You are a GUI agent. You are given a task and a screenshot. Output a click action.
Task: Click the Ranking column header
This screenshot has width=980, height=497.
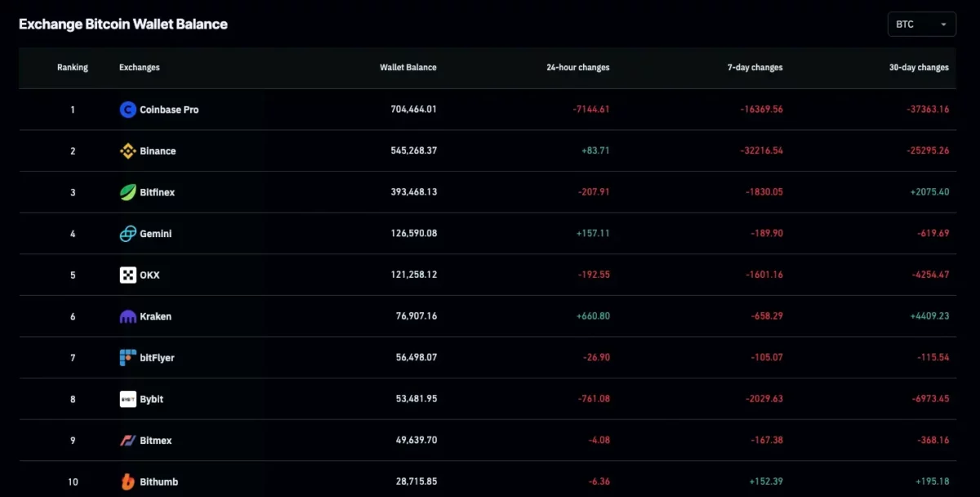[x=73, y=68]
